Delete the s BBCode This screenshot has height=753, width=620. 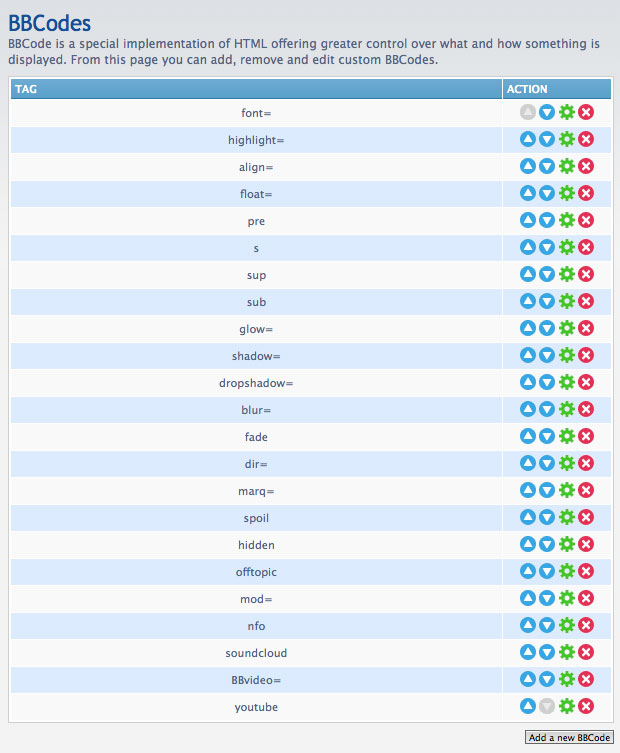click(586, 247)
